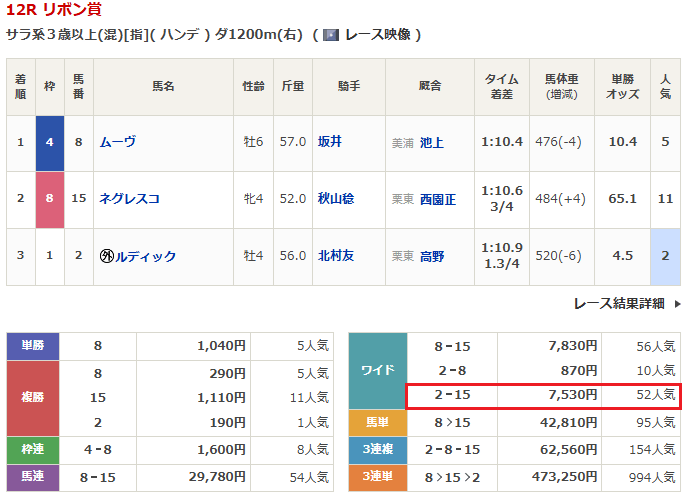Click the teal ワイド payout label
This screenshot has height=497, width=688.
378,371
